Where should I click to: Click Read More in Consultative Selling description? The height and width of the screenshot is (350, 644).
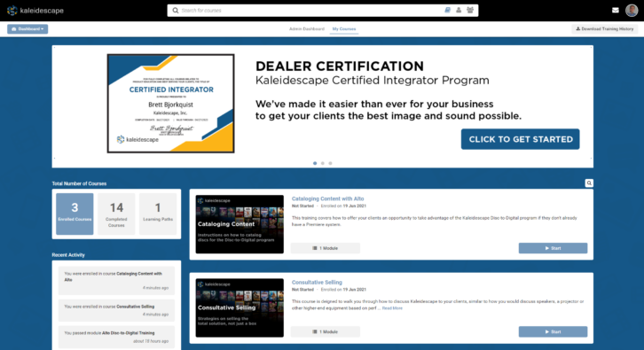(x=392, y=308)
